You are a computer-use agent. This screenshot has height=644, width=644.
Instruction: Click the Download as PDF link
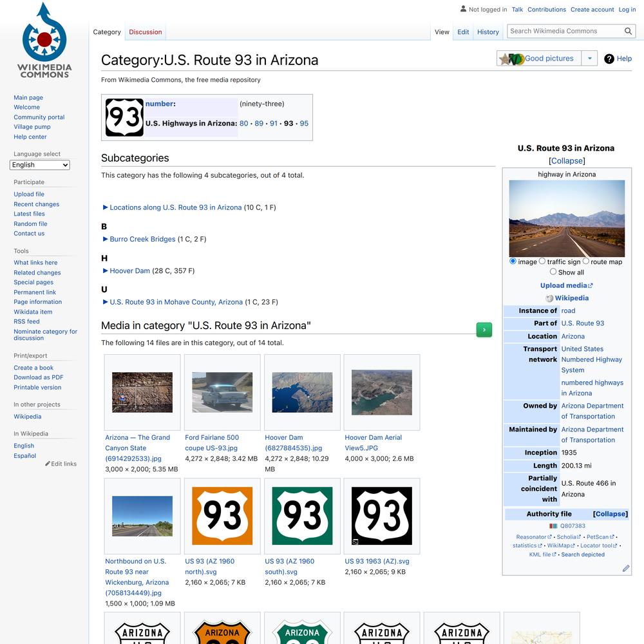click(x=38, y=377)
